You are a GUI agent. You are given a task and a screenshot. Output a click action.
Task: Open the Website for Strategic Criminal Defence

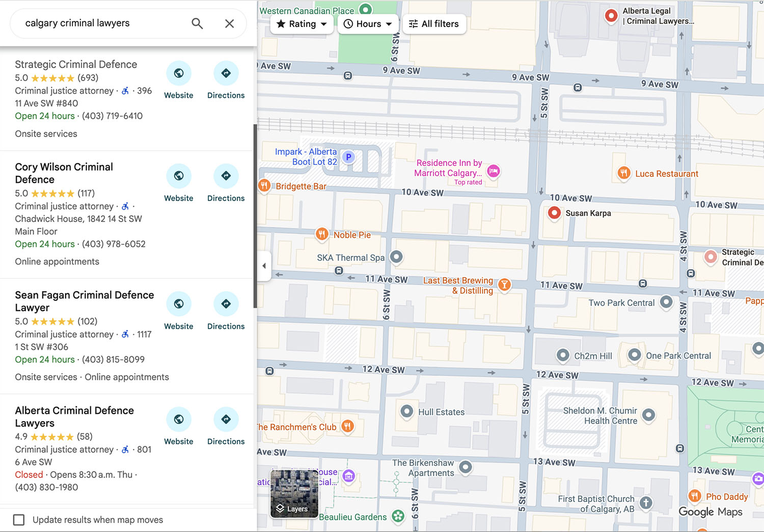tap(178, 73)
